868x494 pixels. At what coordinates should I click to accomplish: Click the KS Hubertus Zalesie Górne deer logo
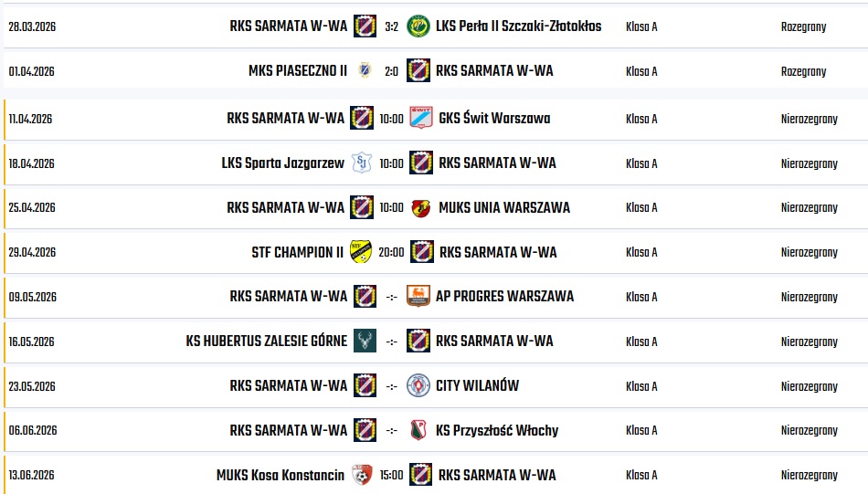(365, 341)
